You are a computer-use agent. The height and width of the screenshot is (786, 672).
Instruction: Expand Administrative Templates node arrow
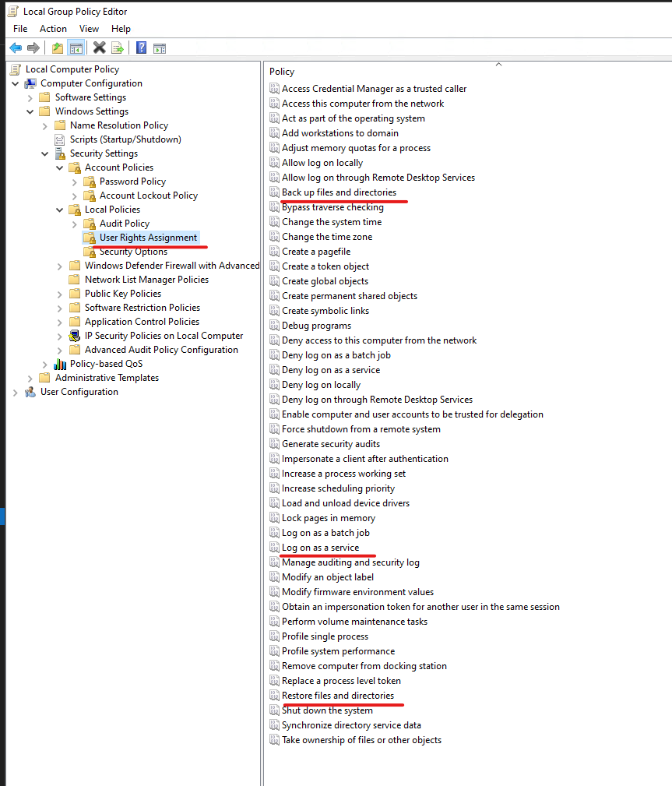point(30,378)
